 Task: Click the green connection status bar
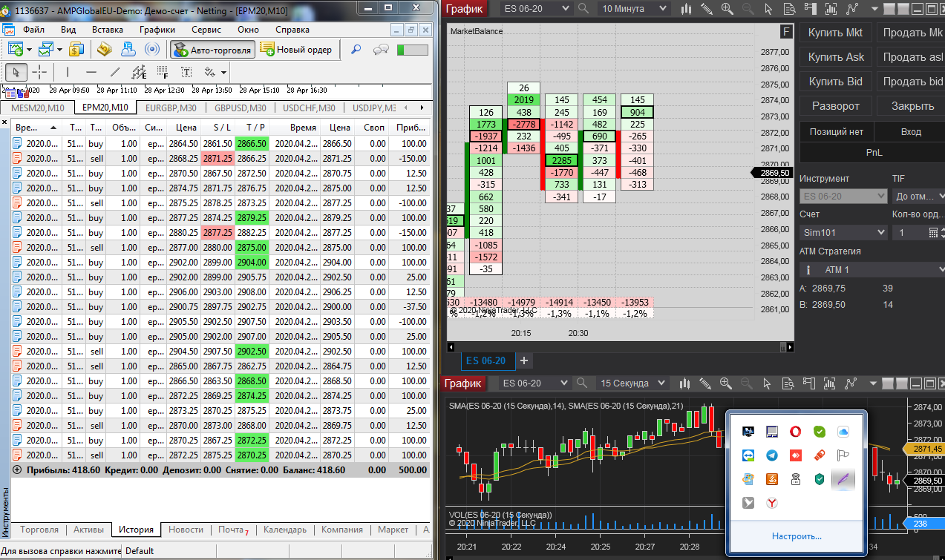413,50
